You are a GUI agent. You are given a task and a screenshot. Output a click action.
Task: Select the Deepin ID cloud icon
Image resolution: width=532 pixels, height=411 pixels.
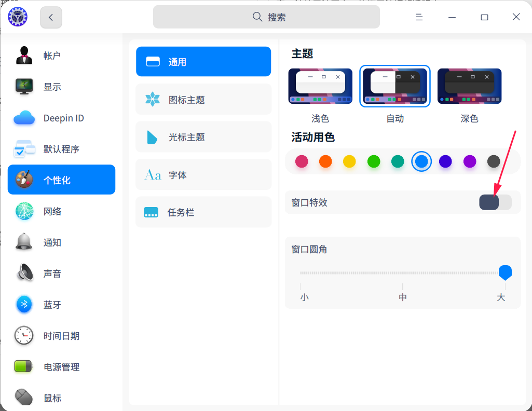(x=24, y=118)
